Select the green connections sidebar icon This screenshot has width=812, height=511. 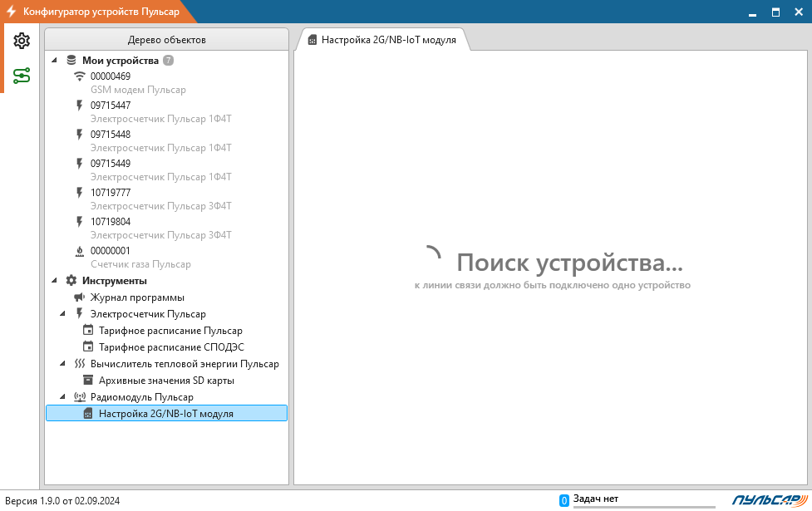(x=22, y=76)
